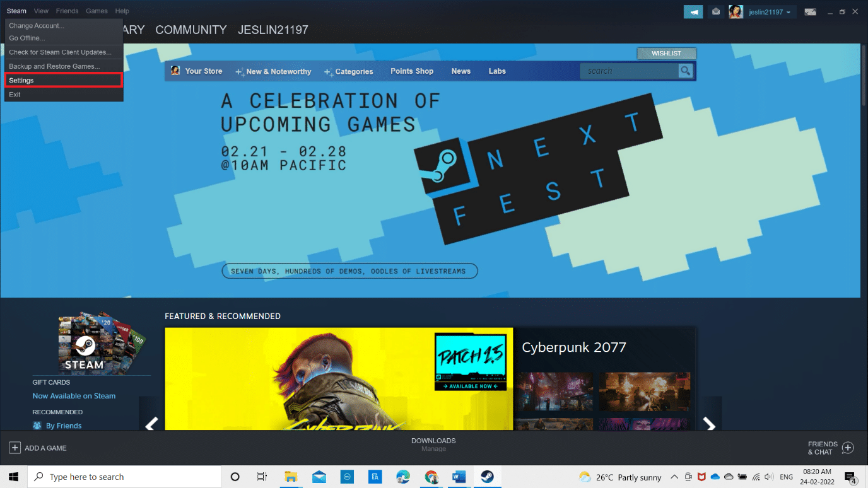Open Windows Task View
Image resolution: width=868 pixels, height=488 pixels.
[262, 477]
